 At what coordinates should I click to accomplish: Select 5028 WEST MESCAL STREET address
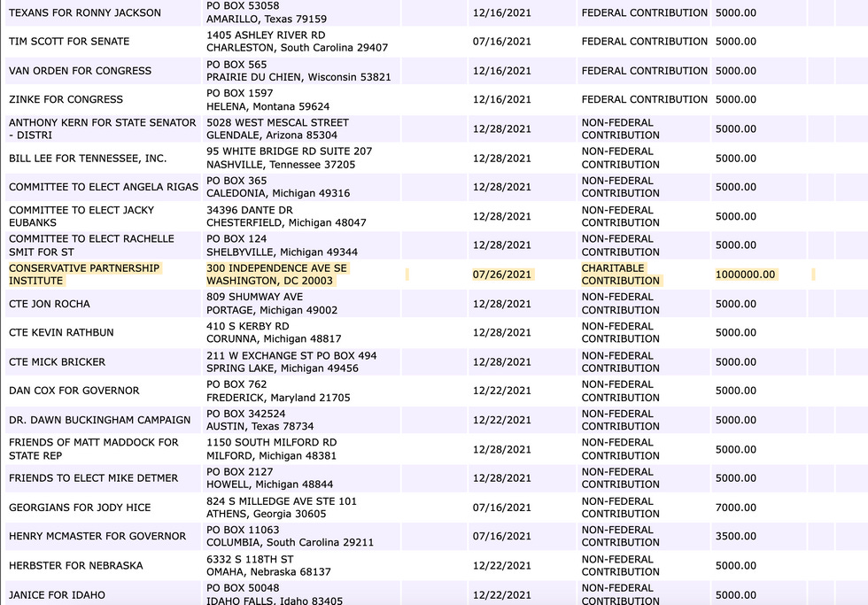[277, 129]
